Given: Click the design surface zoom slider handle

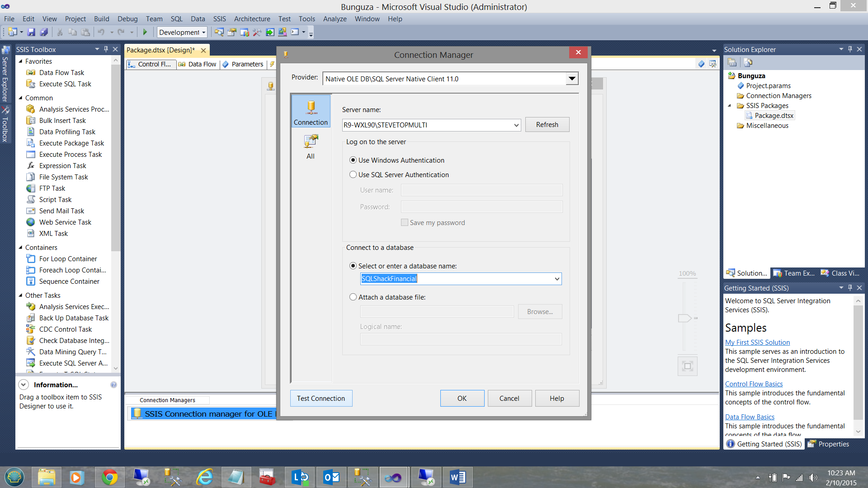Looking at the screenshot, I should [685, 318].
